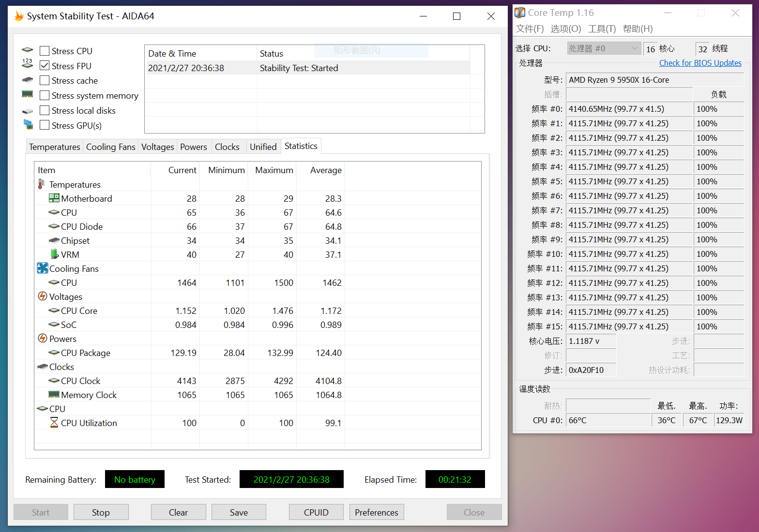Click the CPU Package current value 129.19
Image resolution: width=759 pixels, height=532 pixels.
[x=183, y=353]
